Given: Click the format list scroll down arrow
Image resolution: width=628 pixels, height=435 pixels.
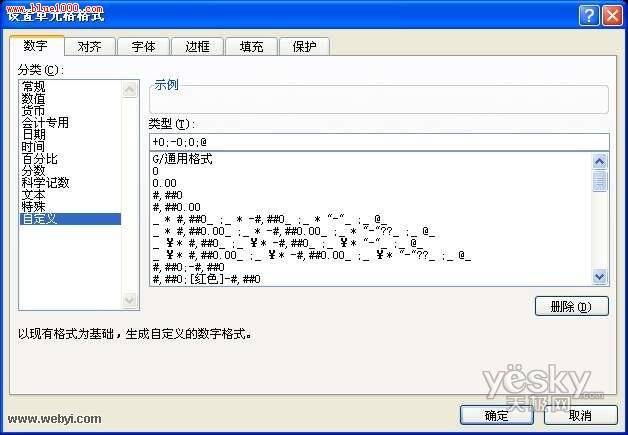Looking at the screenshot, I should tap(599, 276).
